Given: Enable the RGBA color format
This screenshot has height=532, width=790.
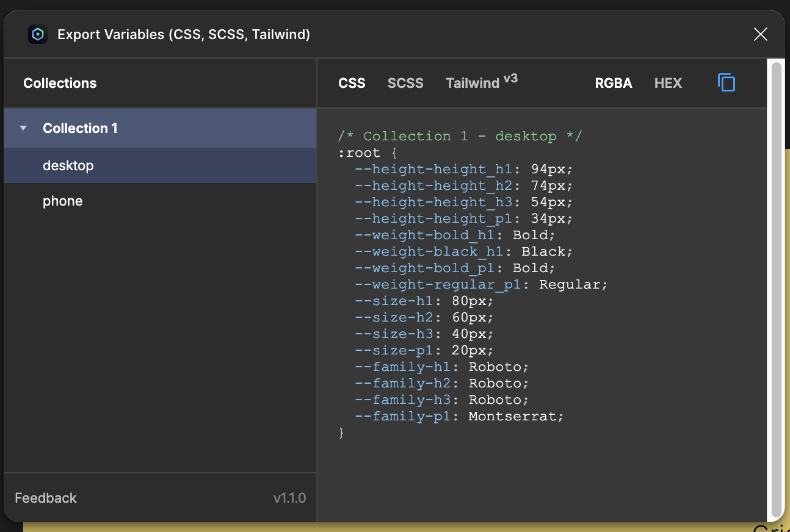Looking at the screenshot, I should [613, 83].
